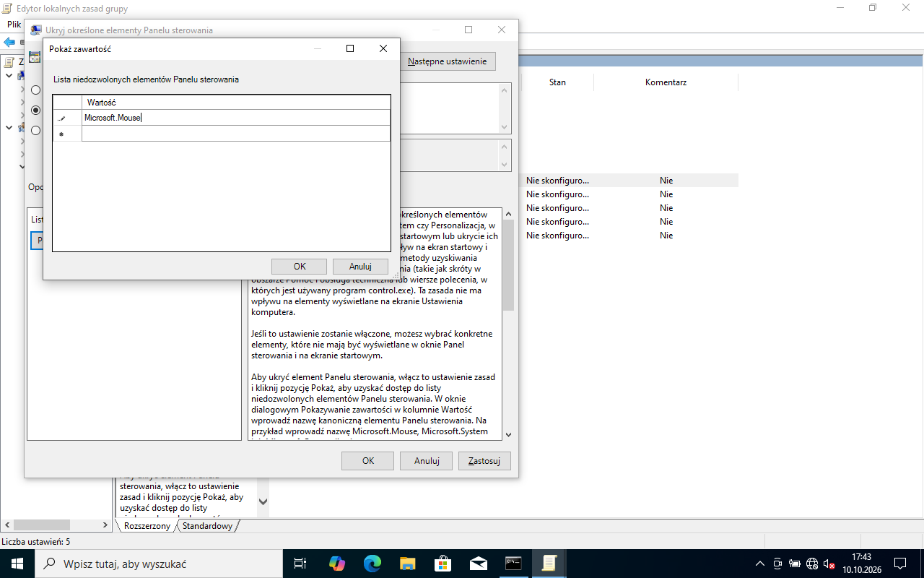Image resolution: width=924 pixels, height=578 pixels.
Task: Show hidden system tray icons
Action: (x=759, y=564)
